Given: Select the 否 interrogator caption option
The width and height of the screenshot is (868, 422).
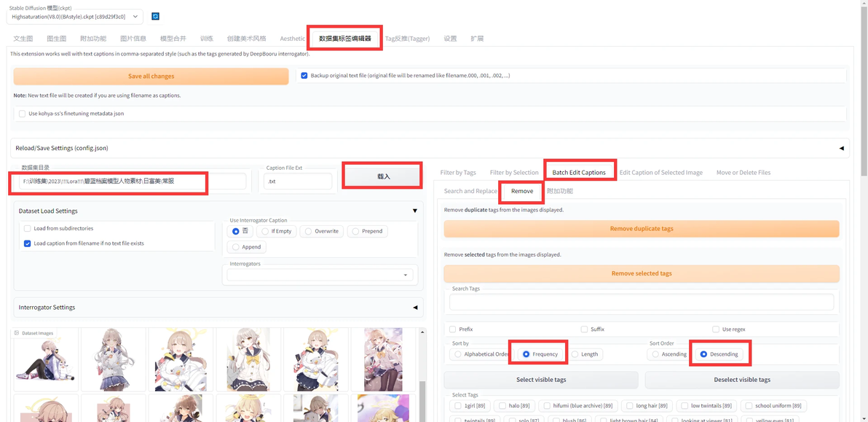Looking at the screenshot, I should tap(240, 231).
